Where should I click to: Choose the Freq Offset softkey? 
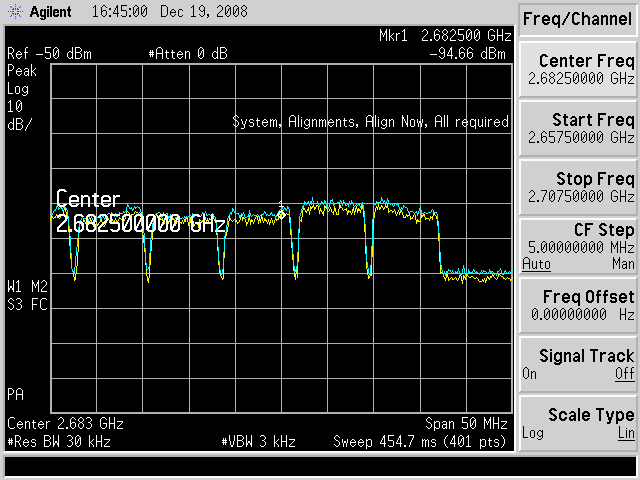[x=578, y=305]
